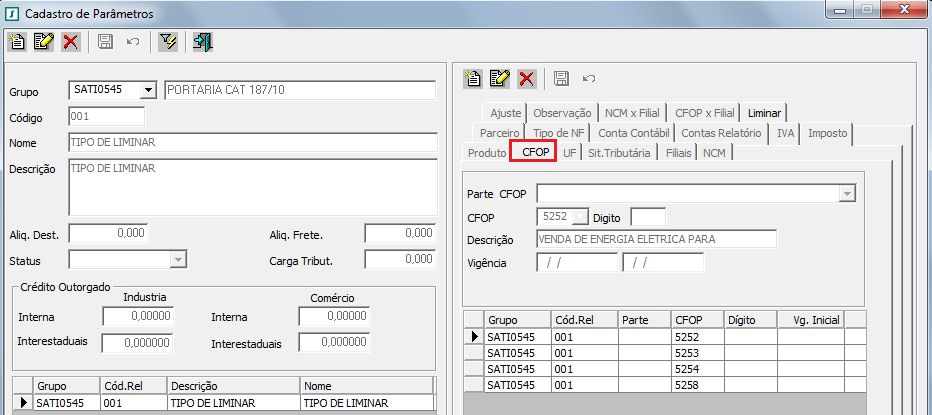Screen dimensions: 932x415
Task: Click the VENDA DE ENERGIA ELETRICA PARA description field
Action: pos(656,239)
